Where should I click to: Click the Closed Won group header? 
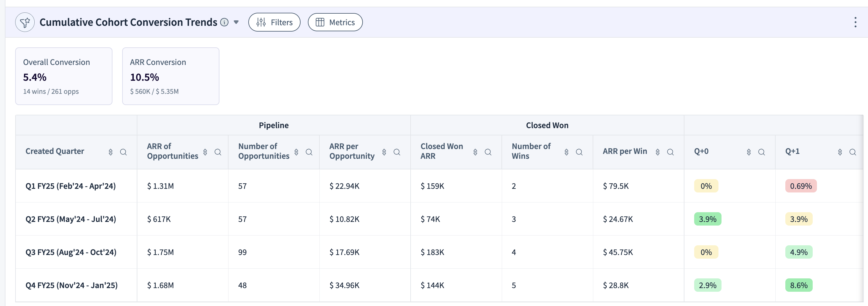click(547, 125)
